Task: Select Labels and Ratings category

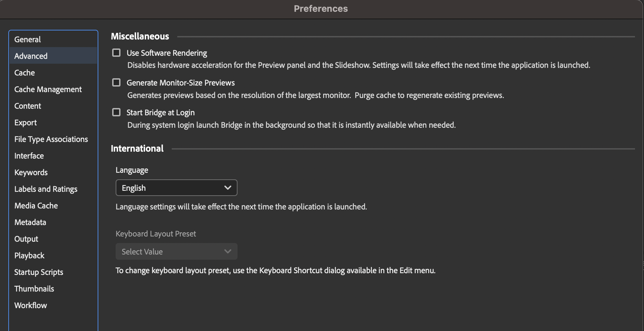Action: 46,189
